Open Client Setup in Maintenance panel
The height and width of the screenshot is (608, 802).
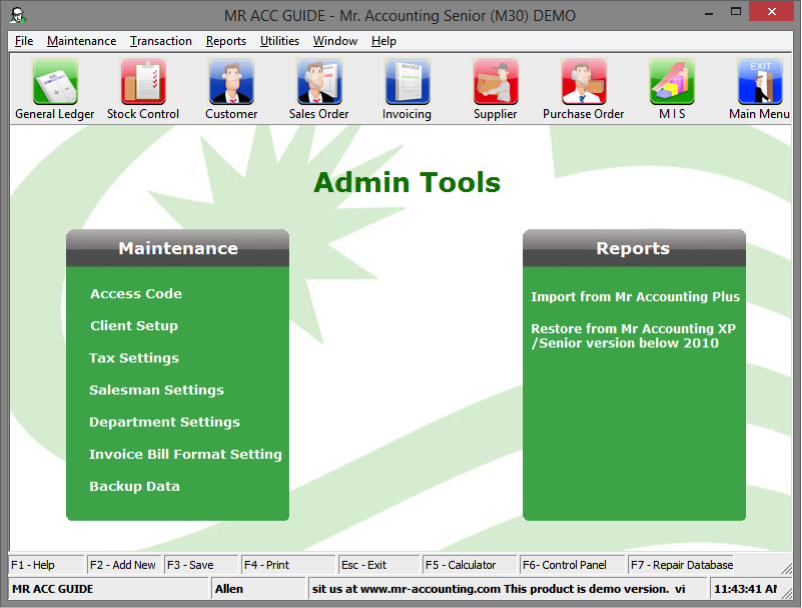tap(134, 326)
